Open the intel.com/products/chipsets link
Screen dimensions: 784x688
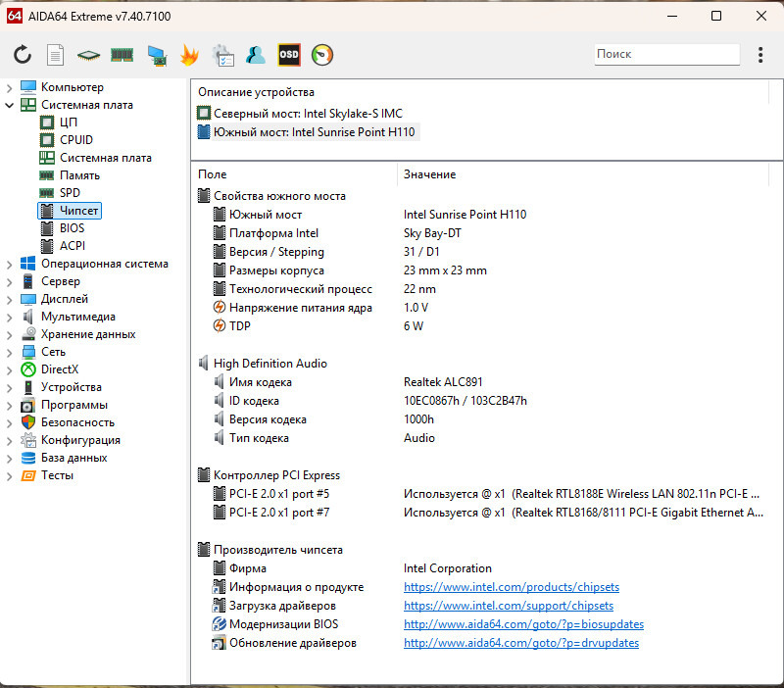pos(511,587)
